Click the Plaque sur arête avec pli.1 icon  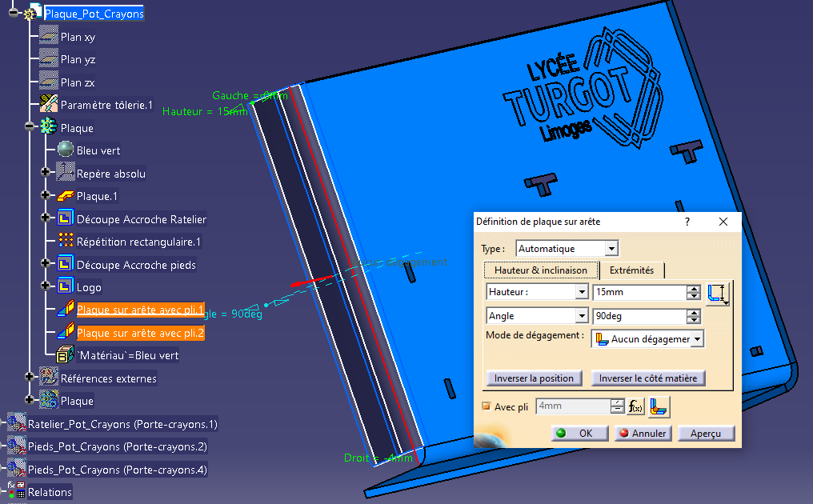click(66, 309)
